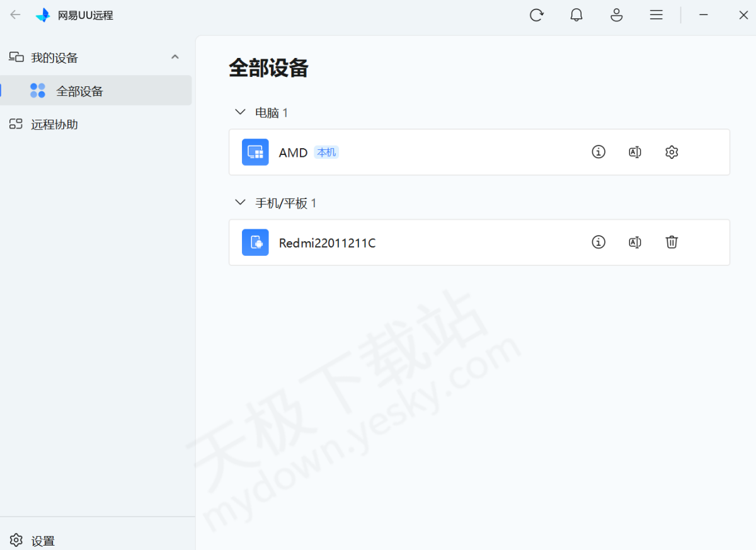Collapse the 电脑 1 group
756x550 pixels.
click(240, 112)
